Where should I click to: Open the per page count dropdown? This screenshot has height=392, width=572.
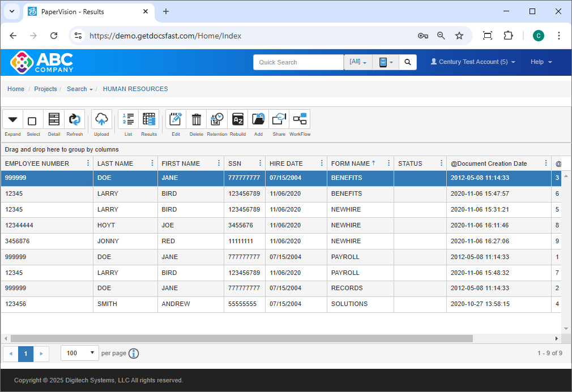click(79, 353)
